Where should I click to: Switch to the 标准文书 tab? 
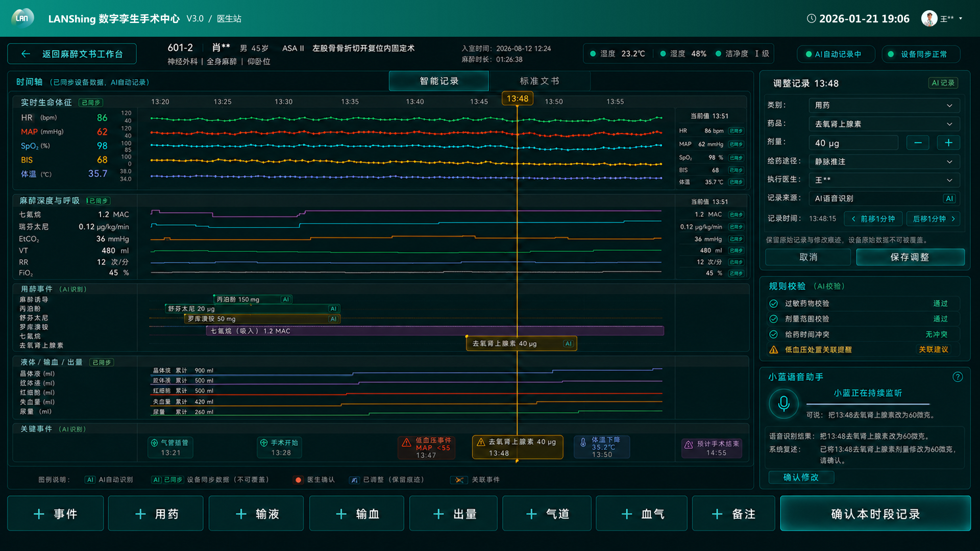pos(540,81)
